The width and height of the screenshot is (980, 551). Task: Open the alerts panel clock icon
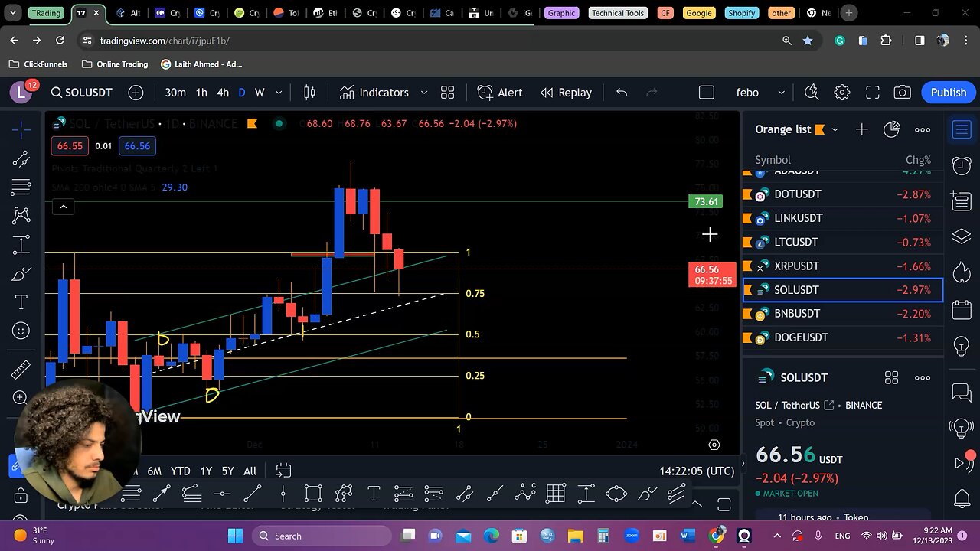point(962,165)
